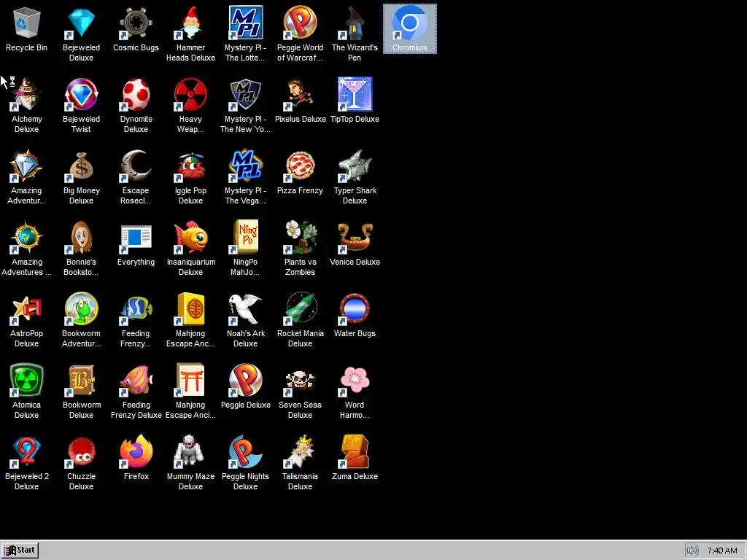Screen dimensions: 747x560
Task: Select Word Harmony flower icon
Action: click(x=355, y=380)
